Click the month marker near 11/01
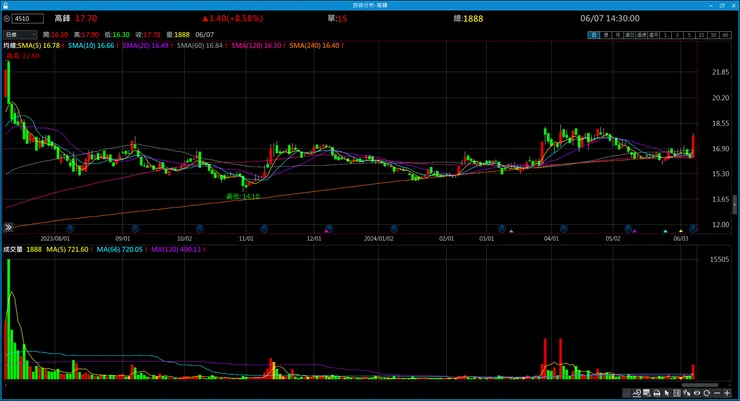Image resolution: width=740 pixels, height=401 pixels. (x=264, y=228)
